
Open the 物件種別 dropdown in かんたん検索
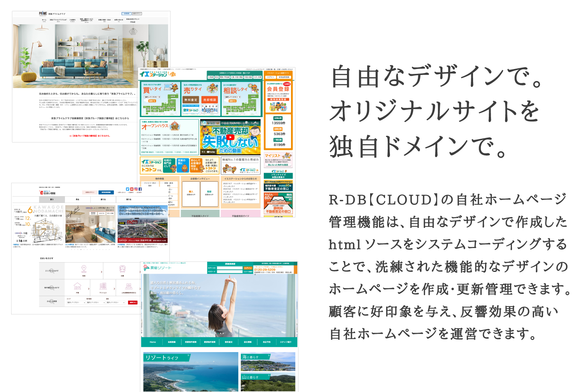(x=96, y=302)
